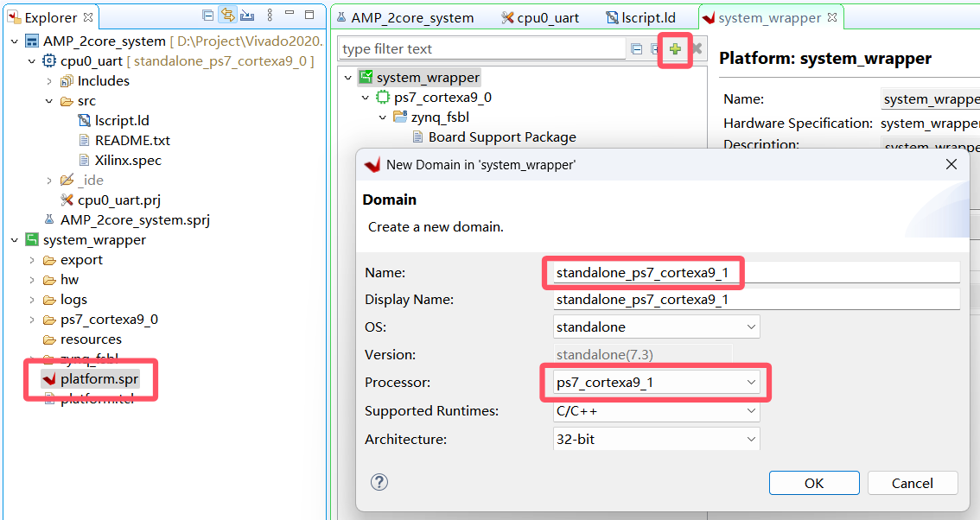This screenshot has height=520, width=980.
Task: Collapse system_wrapper project in Explorer
Action: (15, 240)
